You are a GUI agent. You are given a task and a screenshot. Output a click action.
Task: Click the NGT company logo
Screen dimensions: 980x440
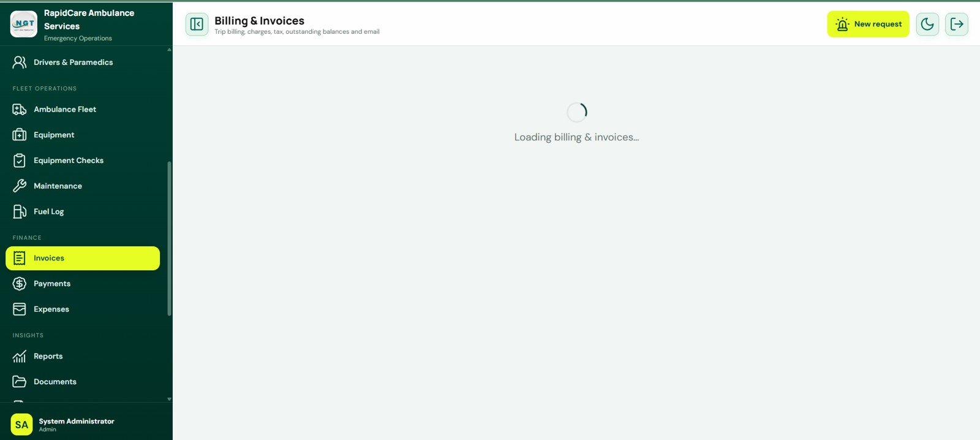pyautogui.click(x=24, y=24)
